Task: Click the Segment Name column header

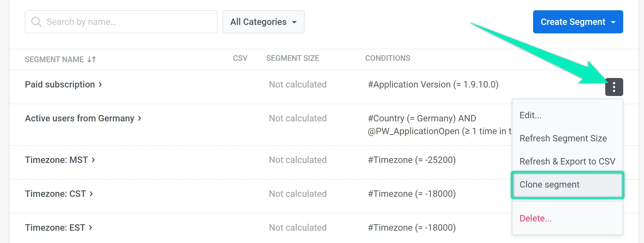Action: pyautogui.click(x=54, y=60)
